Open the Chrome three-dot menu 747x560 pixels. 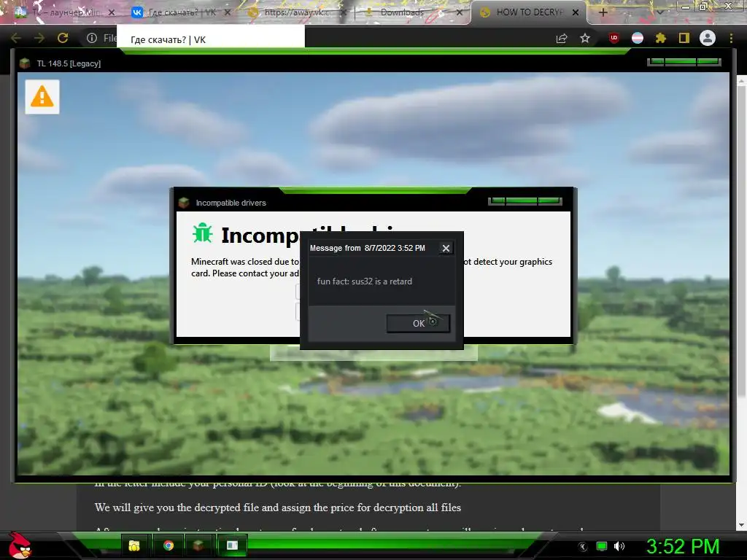[731, 38]
